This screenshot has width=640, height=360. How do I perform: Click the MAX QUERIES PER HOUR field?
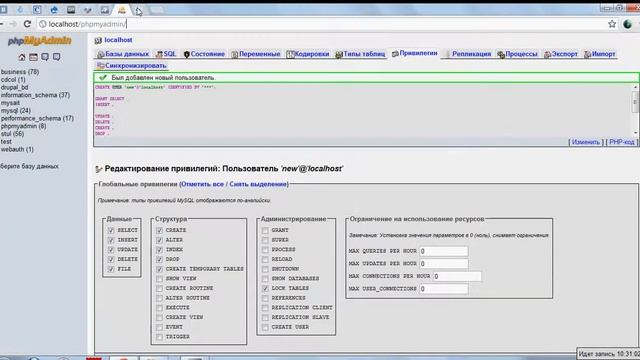click(x=444, y=251)
